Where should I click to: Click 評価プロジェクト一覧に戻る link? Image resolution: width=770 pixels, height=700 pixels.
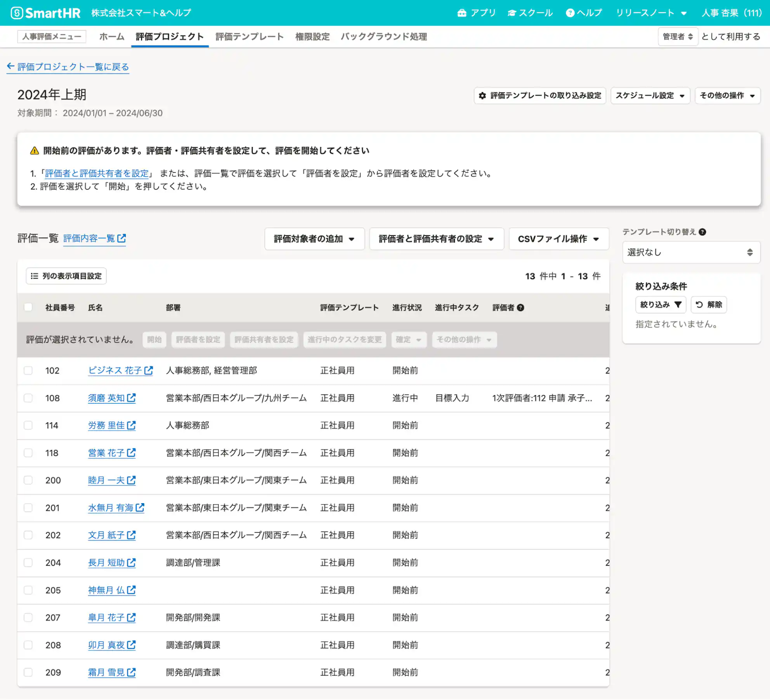(x=68, y=67)
